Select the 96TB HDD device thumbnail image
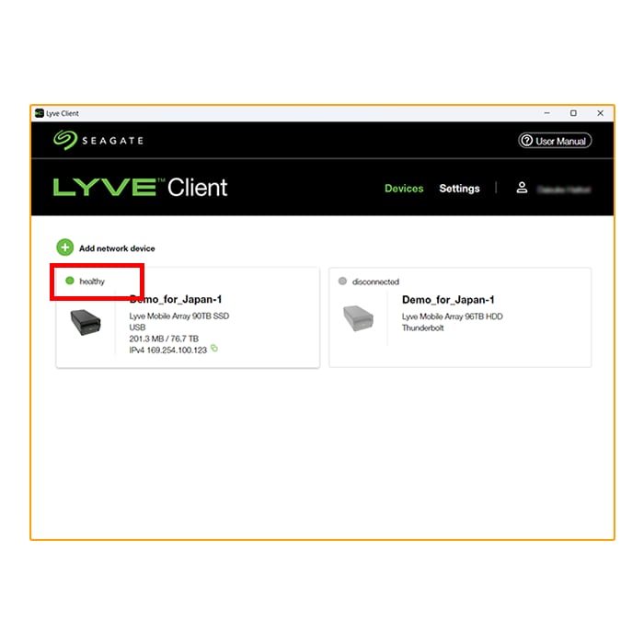Image resolution: width=644 pixels, height=644 pixels. point(358,318)
